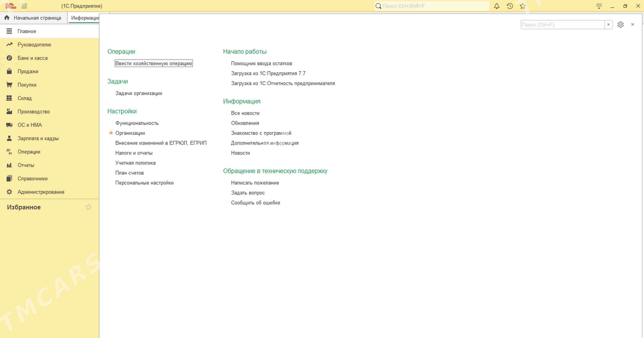Open Организации link

point(130,133)
